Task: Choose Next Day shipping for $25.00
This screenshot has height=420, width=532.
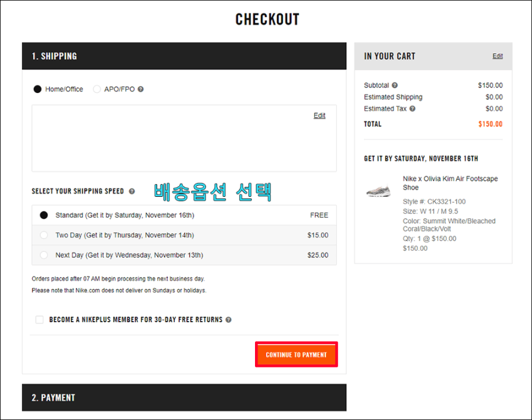Action: 184,255
